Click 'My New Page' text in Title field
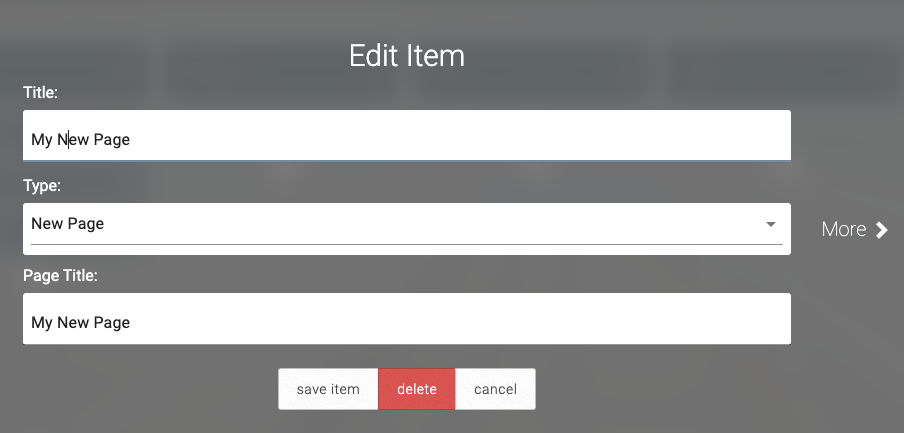The image size is (904, 433). click(80, 140)
